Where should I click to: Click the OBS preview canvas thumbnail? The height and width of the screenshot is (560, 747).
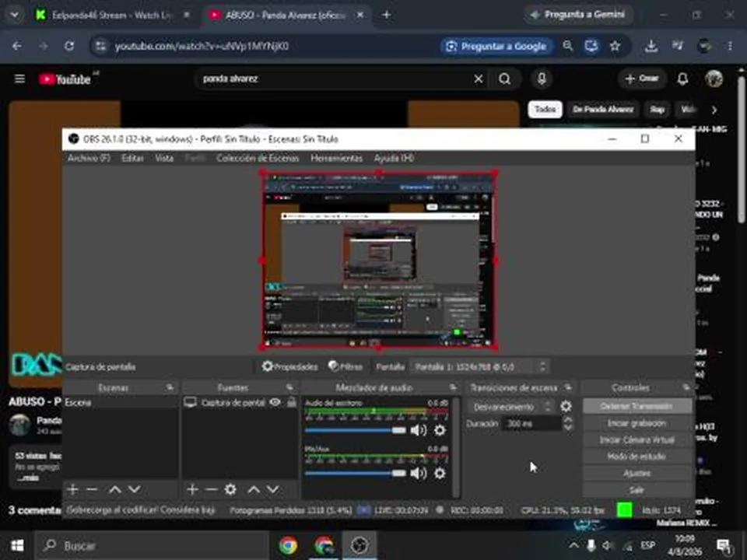point(379,260)
